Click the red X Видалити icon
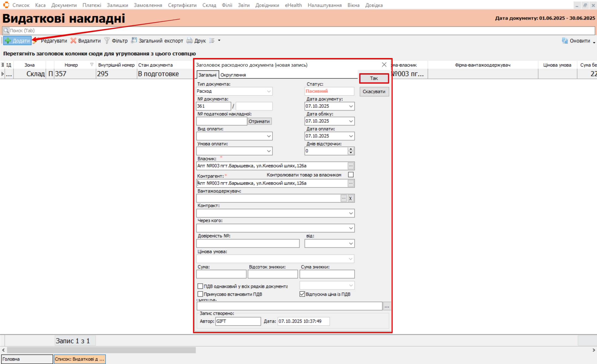This screenshot has width=597, height=364. (x=73, y=41)
